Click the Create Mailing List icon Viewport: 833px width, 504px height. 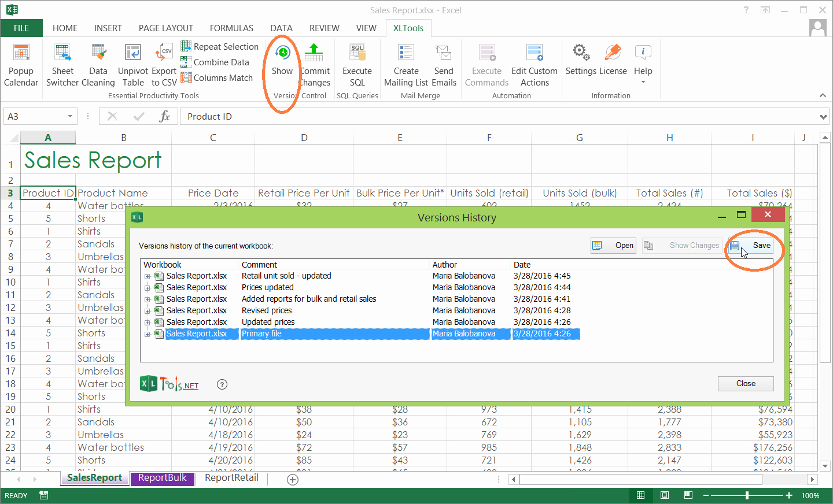coord(406,65)
